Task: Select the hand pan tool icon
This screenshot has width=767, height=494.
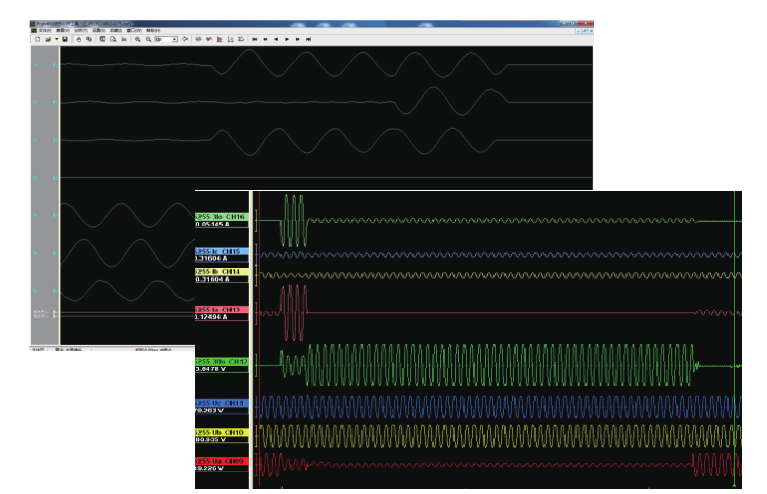Action: [x=79, y=39]
